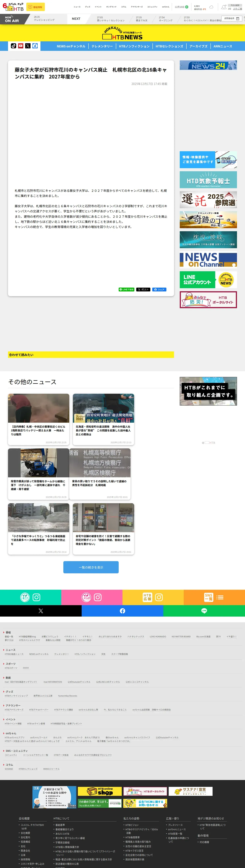Click HTBアナウンサーズ footer link

14,709
